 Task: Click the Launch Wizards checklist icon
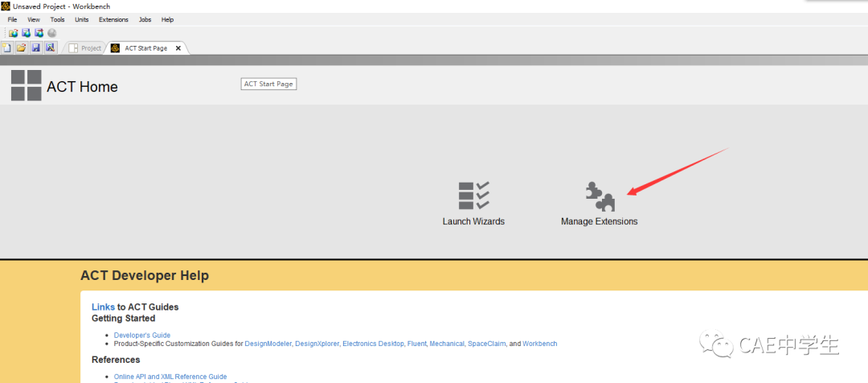pos(474,196)
